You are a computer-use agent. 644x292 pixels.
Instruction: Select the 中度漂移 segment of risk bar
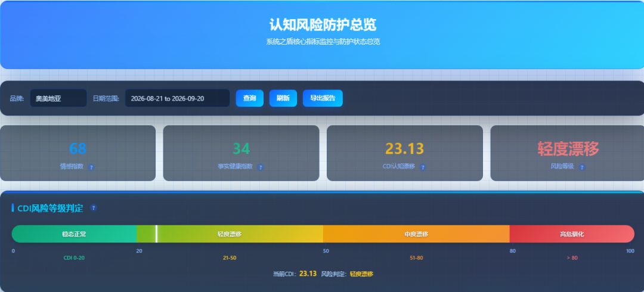click(416, 234)
